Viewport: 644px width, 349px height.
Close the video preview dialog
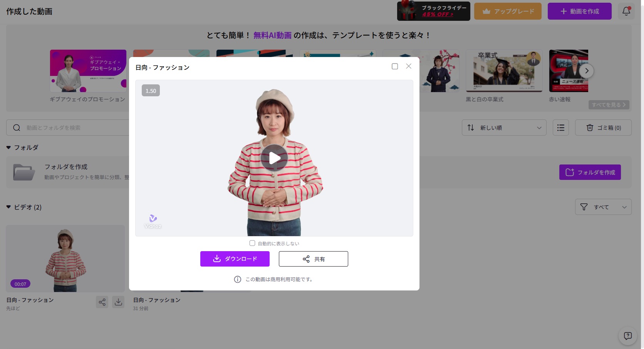pos(409,66)
